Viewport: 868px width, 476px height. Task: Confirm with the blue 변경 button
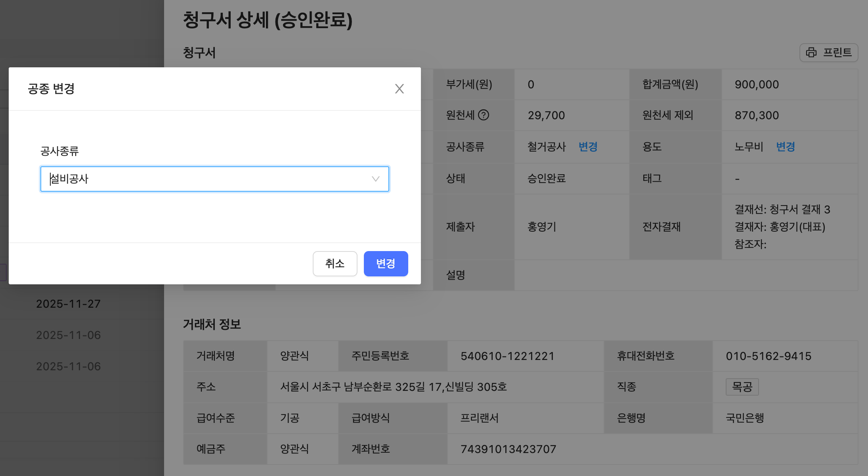pos(386,263)
